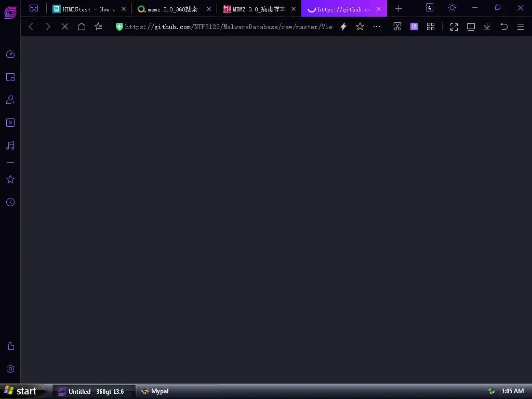532x399 pixels.
Task: Go to the home page
Action: (82, 26)
